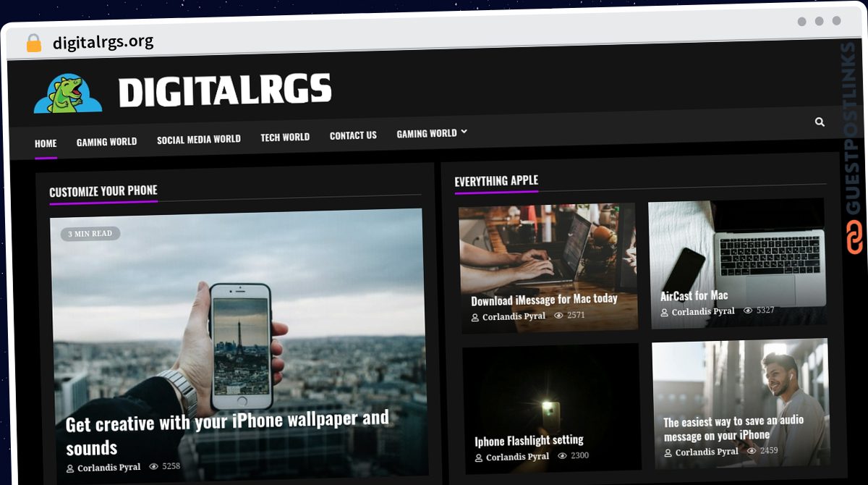868x485 pixels.
Task: Click author Corlandis Pyral under iMessage article
Action: click(x=514, y=317)
